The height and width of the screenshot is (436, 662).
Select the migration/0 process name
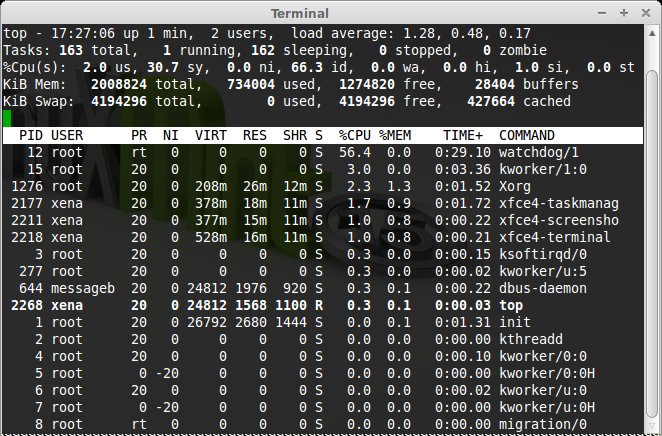(543, 424)
